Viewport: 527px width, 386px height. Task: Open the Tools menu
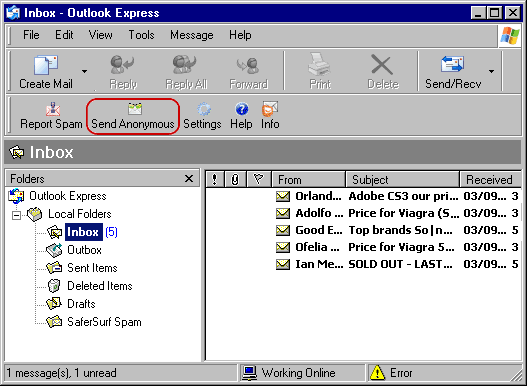tap(141, 35)
